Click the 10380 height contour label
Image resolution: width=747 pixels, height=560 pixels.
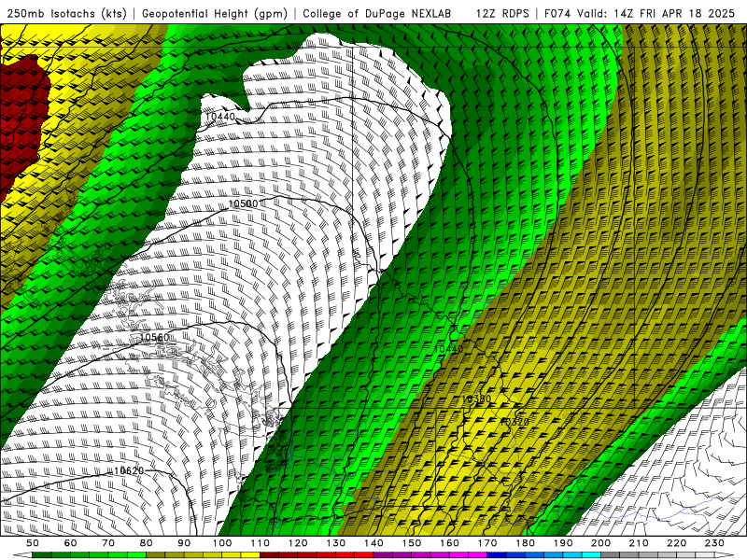(476, 399)
